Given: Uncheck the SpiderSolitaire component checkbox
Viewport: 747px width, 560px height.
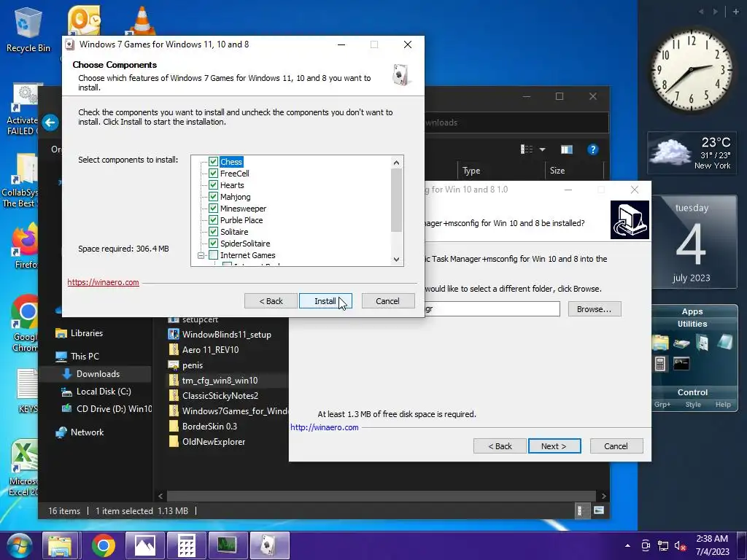Looking at the screenshot, I should point(214,244).
